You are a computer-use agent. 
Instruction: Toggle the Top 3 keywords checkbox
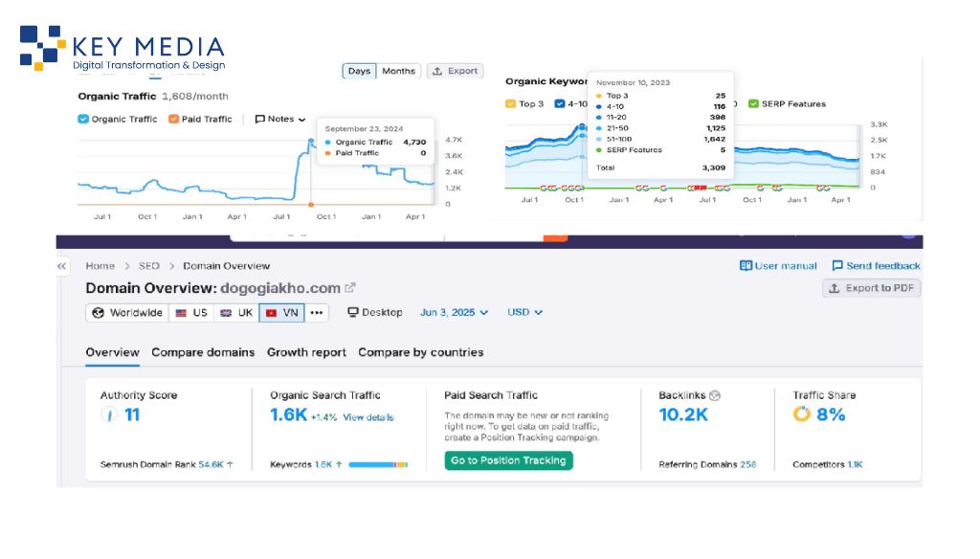point(511,103)
